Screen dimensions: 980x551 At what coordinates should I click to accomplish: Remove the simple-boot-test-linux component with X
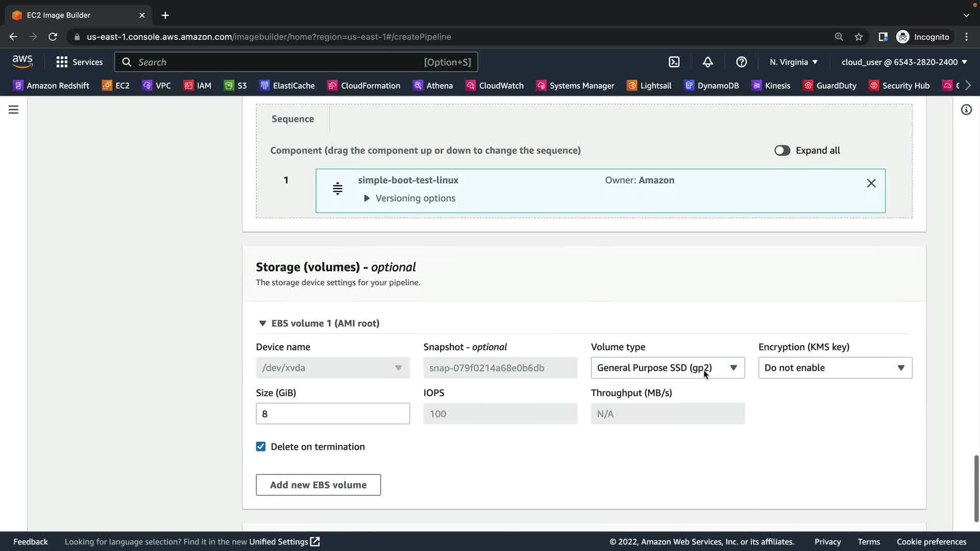tap(871, 183)
